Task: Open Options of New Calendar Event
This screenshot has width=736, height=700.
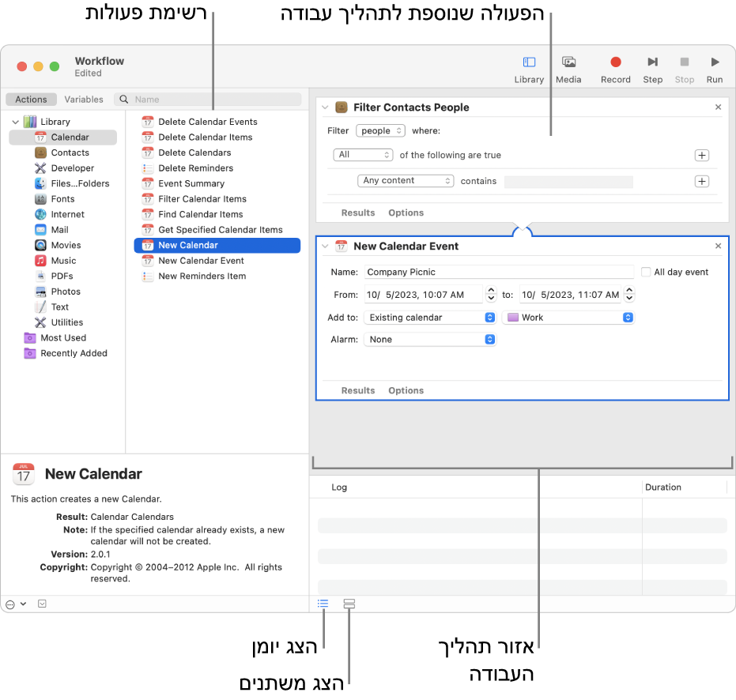Action: [x=406, y=391]
